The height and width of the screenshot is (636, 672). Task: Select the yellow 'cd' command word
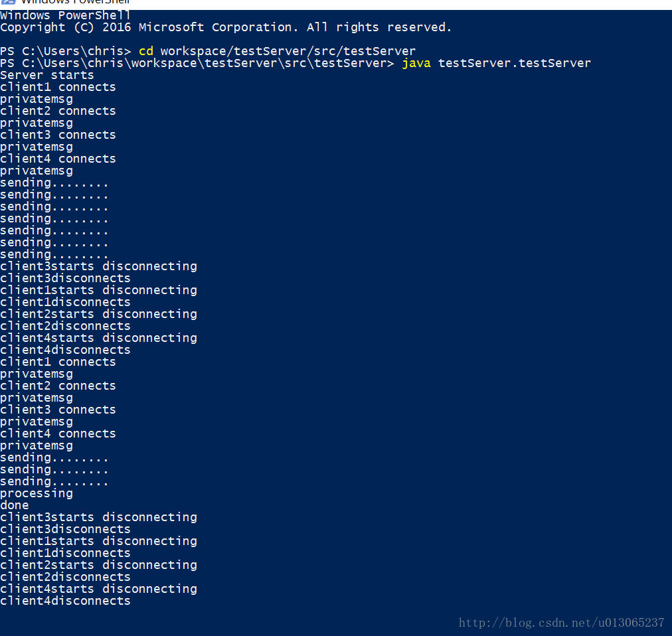(145, 51)
